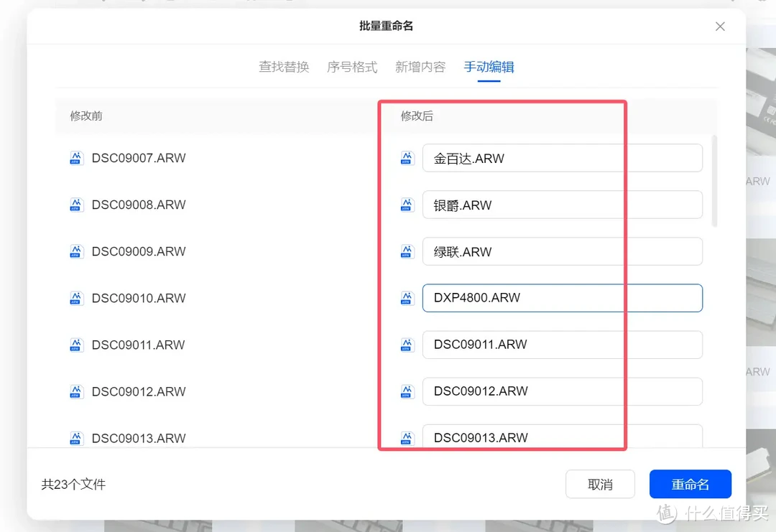Select the 新增内容 tab
This screenshot has width=776, height=532.
click(x=420, y=67)
